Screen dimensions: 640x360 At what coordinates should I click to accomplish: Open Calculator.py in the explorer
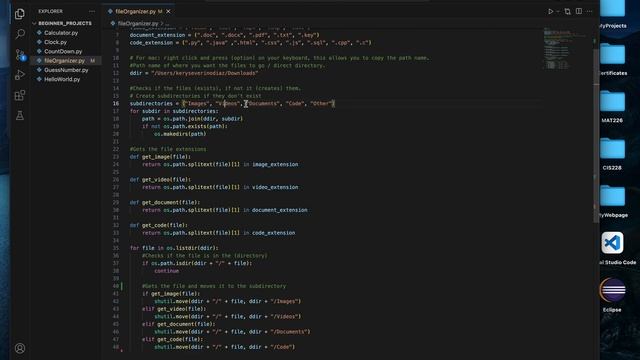coord(61,33)
